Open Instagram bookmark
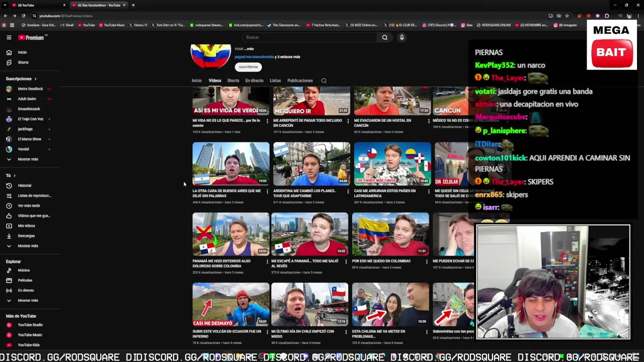Viewport: 644px width, 362px height. 566,25
